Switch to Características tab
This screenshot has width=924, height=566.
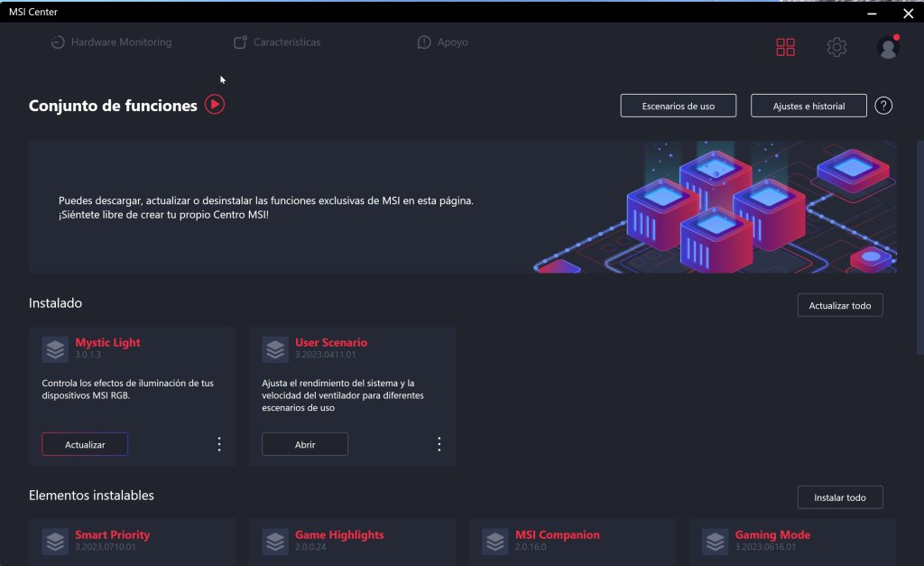click(277, 42)
